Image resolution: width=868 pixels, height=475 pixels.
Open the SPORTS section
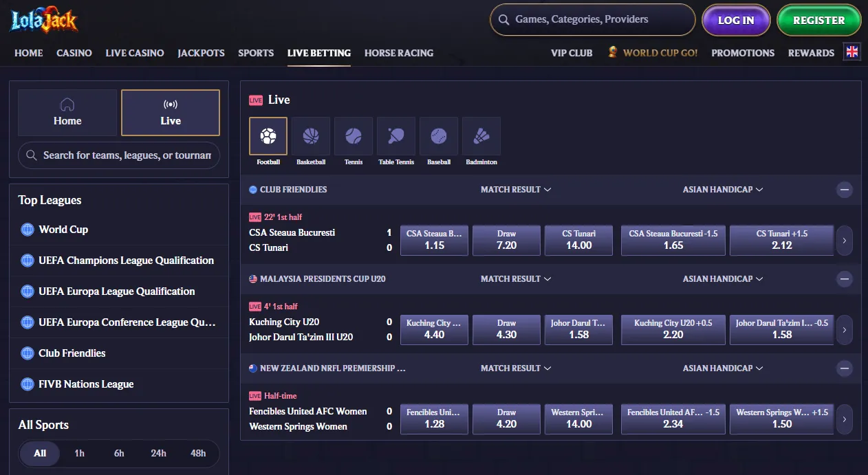coord(256,53)
